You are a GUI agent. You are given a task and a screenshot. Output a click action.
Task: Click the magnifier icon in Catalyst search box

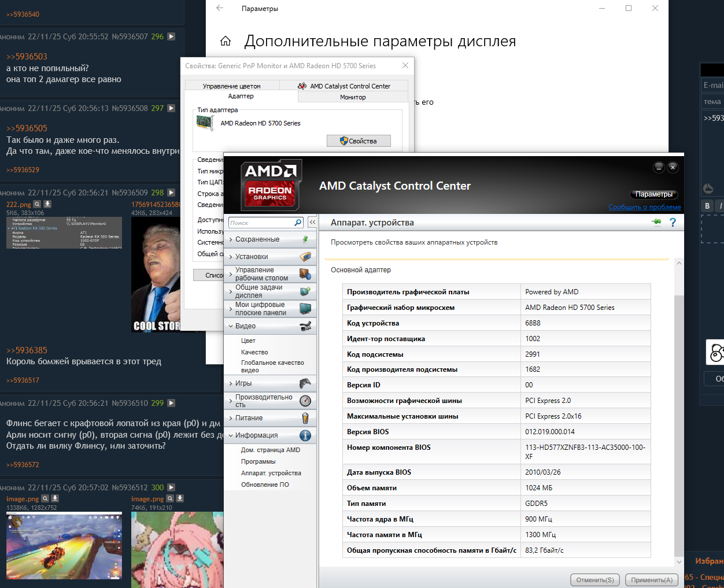pos(298,223)
